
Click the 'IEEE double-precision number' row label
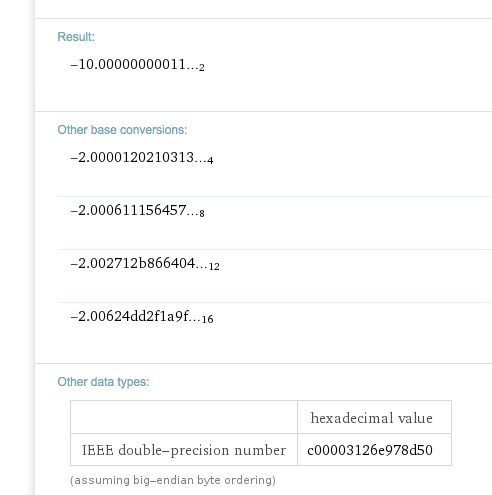click(184, 450)
